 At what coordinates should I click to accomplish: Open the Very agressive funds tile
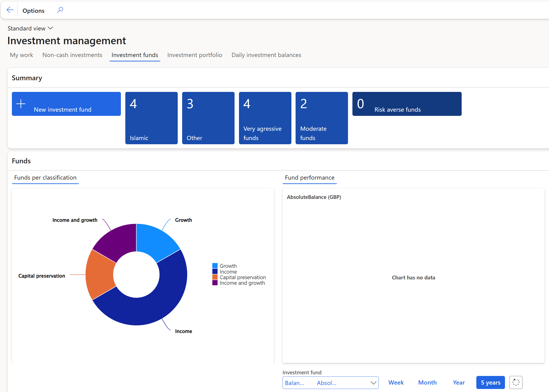(265, 118)
